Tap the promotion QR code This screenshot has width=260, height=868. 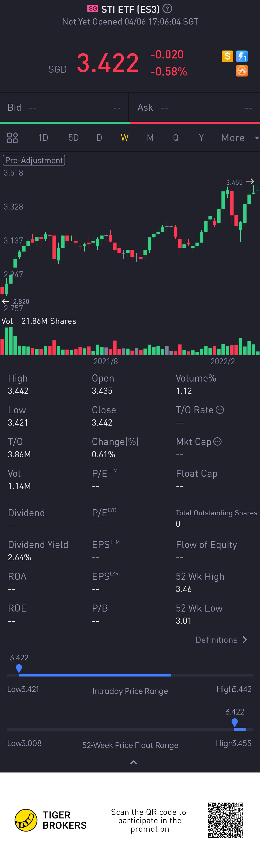pyautogui.click(x=225, y=820)
